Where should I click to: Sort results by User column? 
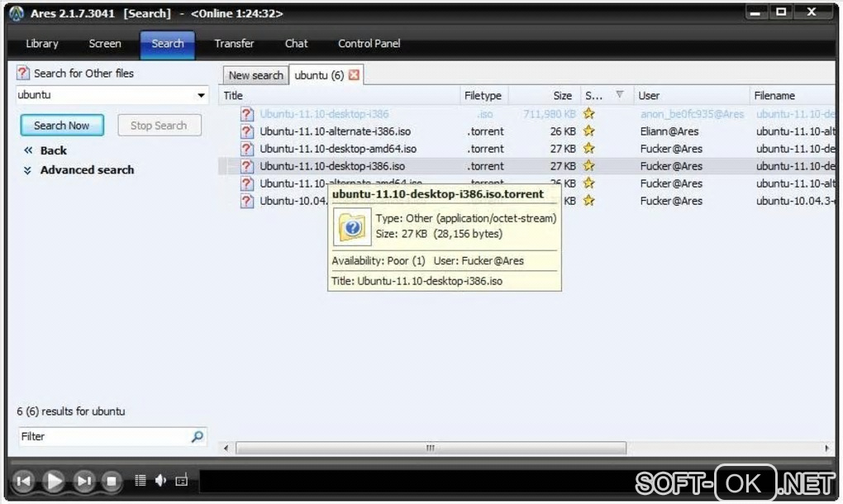coord(692,96)
